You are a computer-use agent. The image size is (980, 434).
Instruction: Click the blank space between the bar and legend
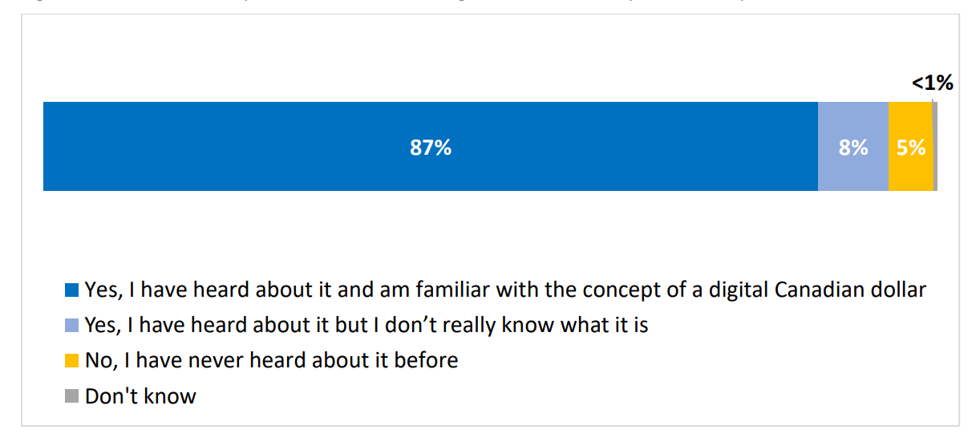click(490, 233)
